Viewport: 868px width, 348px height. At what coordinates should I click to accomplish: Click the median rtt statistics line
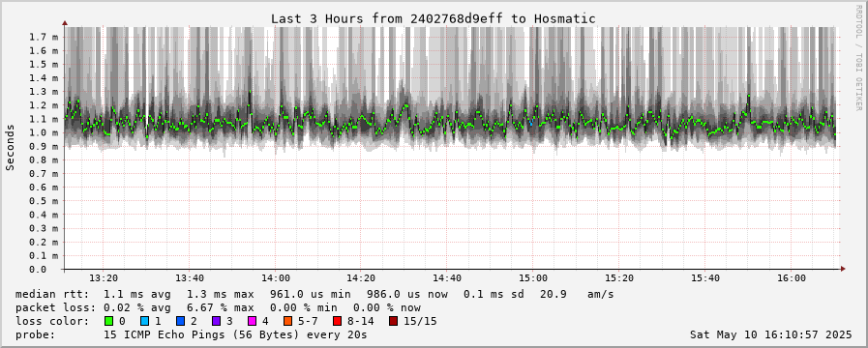314,294
